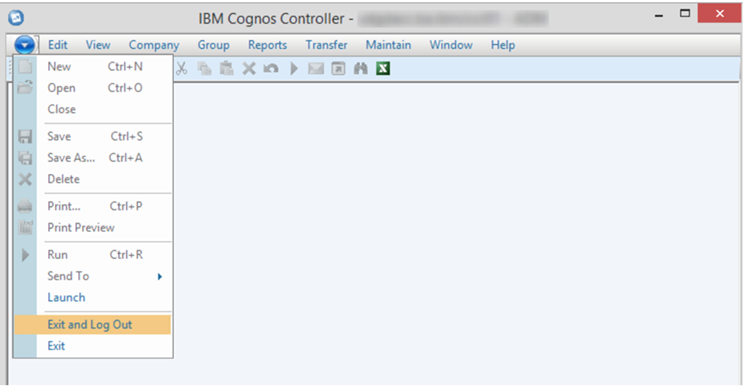Choose Exit from the menu
This screenshot has height=389, width=745.
93,346
